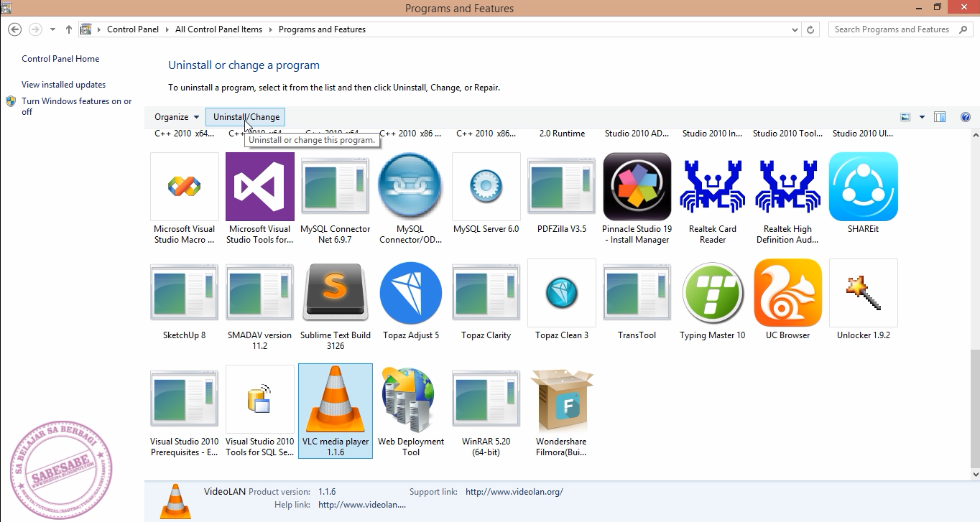Select the Unlocker 1.9.2 wand icon

(864, 293)
